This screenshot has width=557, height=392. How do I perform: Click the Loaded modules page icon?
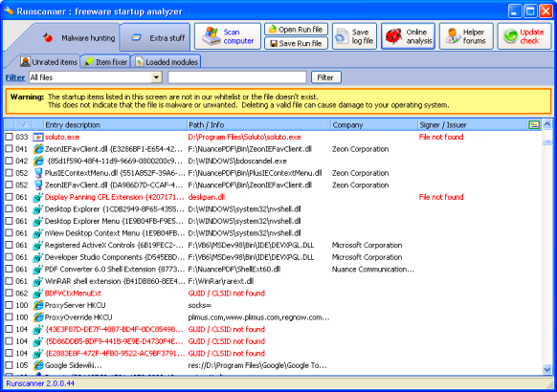tap(140, 62)
